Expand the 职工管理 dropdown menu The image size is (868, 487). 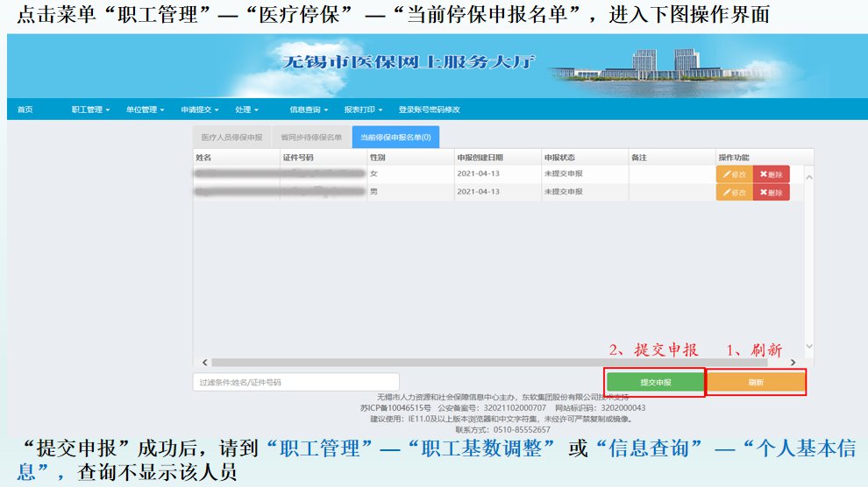[x=90, y=109]
